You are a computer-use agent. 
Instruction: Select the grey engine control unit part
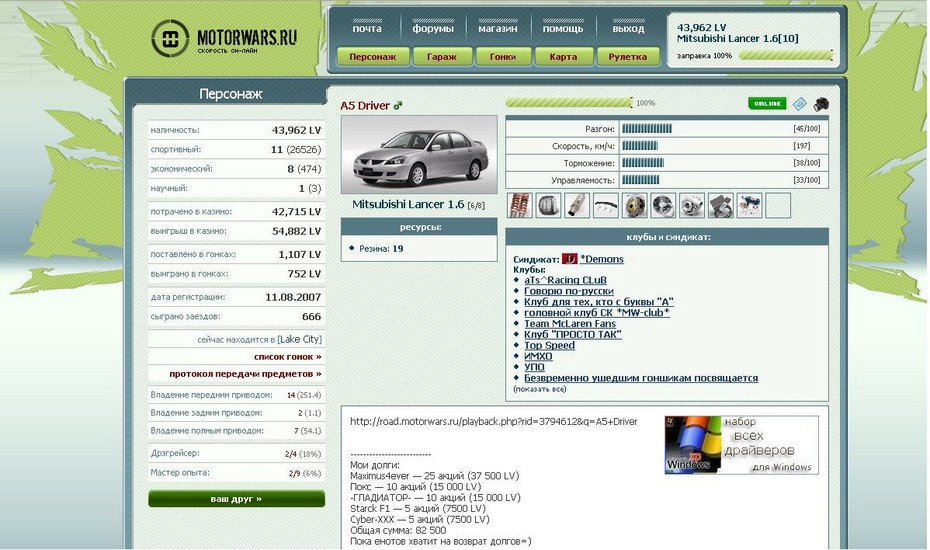click(x=721, y=205)
